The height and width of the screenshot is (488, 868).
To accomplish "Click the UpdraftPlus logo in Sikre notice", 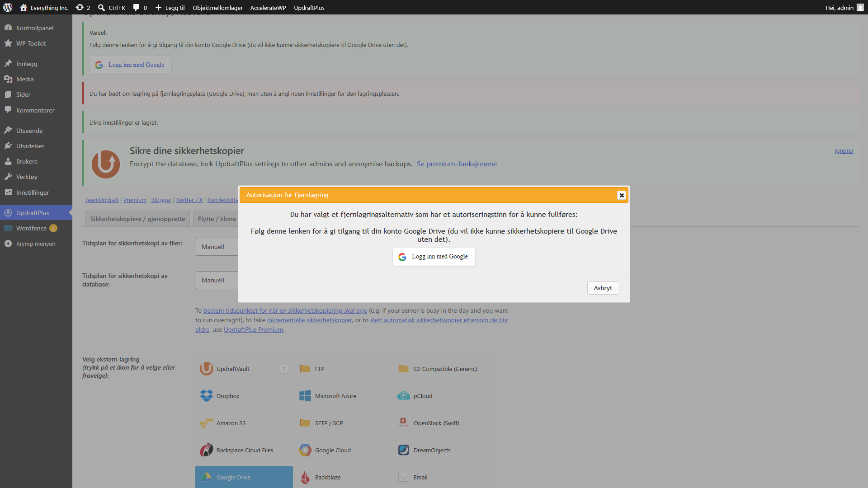I will tap(106, 164).
